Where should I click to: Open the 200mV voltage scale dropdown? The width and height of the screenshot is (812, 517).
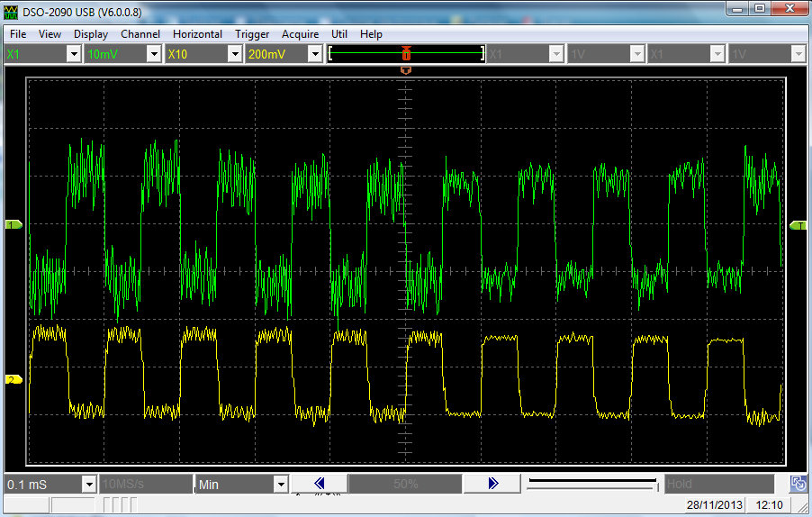315,54
